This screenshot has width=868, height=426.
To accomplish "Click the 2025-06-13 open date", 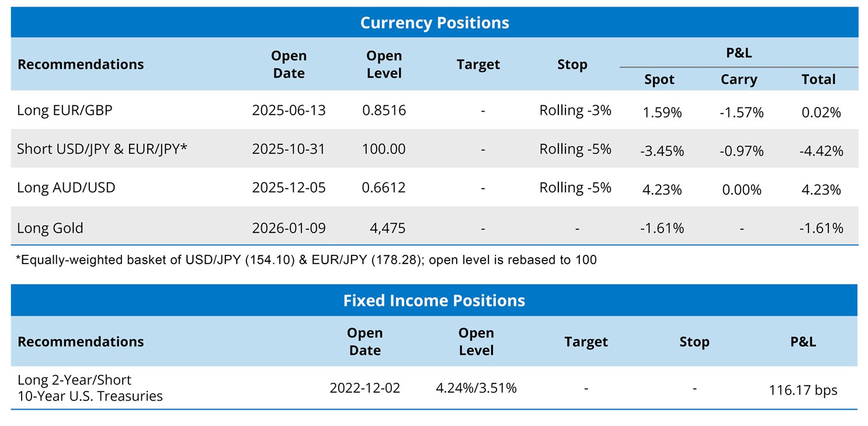I will point(289,110).
